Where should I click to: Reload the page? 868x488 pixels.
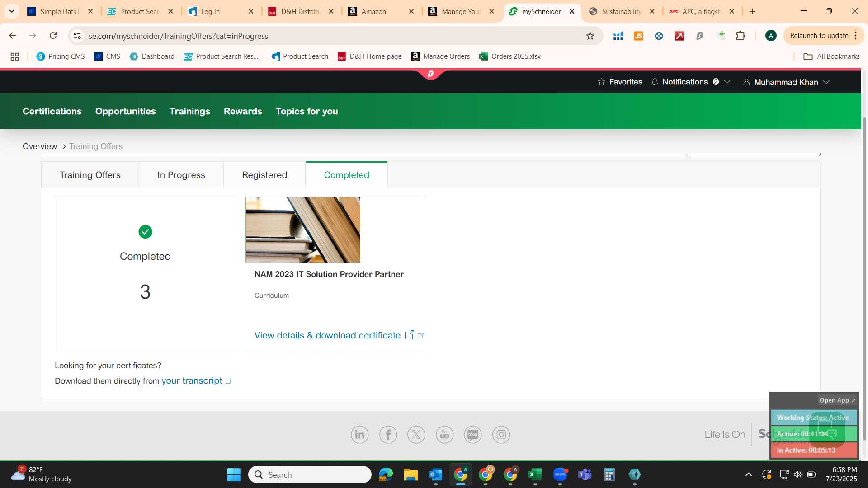pos(53,36)
